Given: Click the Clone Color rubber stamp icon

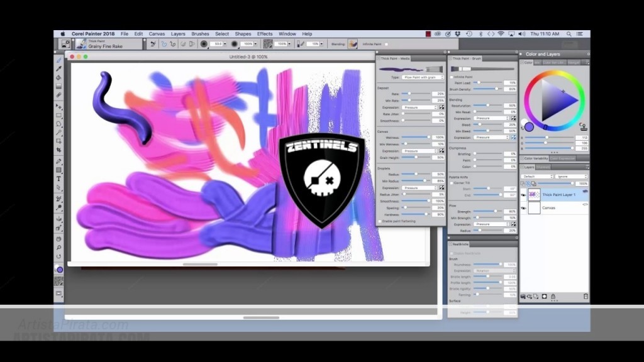Looking at the screenshot, I should (583, 126).
